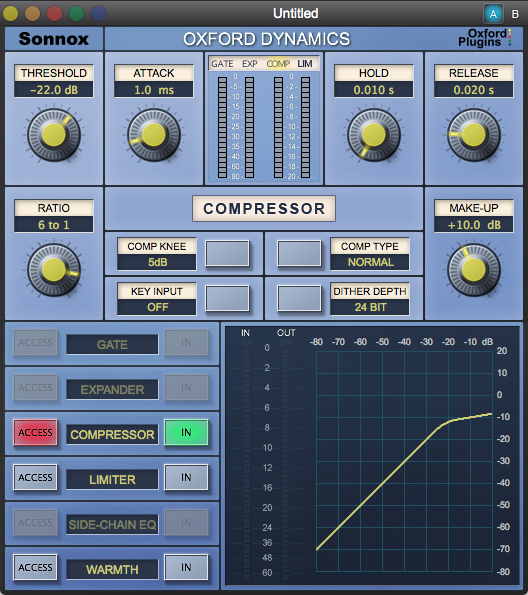Screen dimensions: 528x595
Task: Click the LIMITER section label
Action: tap(112, 479)
